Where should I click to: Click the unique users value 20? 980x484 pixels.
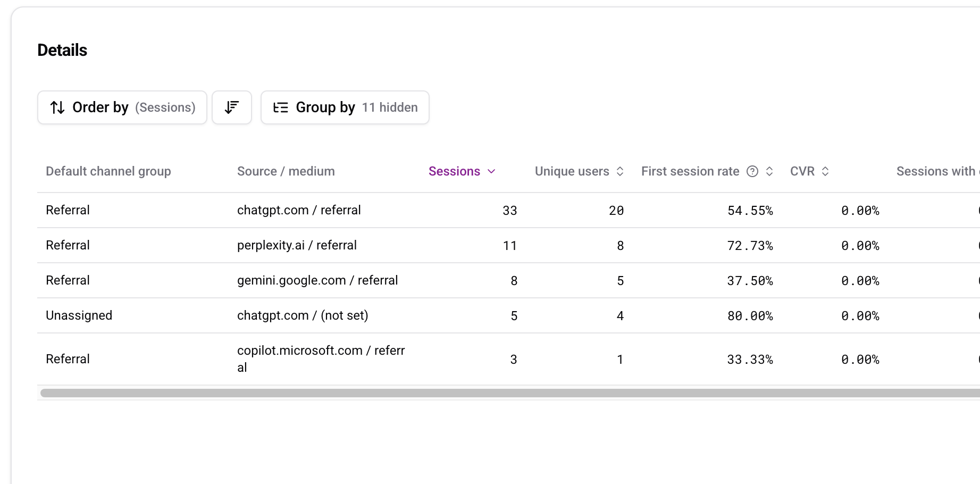[x=616, y=211]
